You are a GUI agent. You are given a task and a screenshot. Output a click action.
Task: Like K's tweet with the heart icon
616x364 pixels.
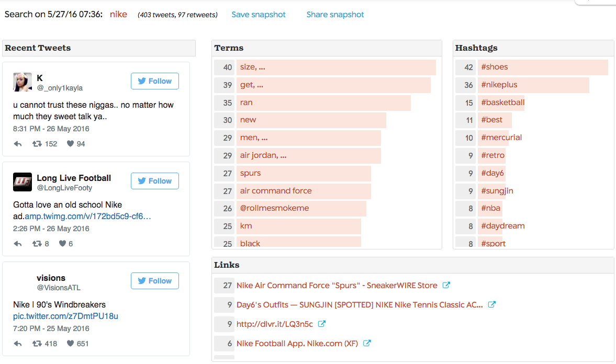[70, 143]
